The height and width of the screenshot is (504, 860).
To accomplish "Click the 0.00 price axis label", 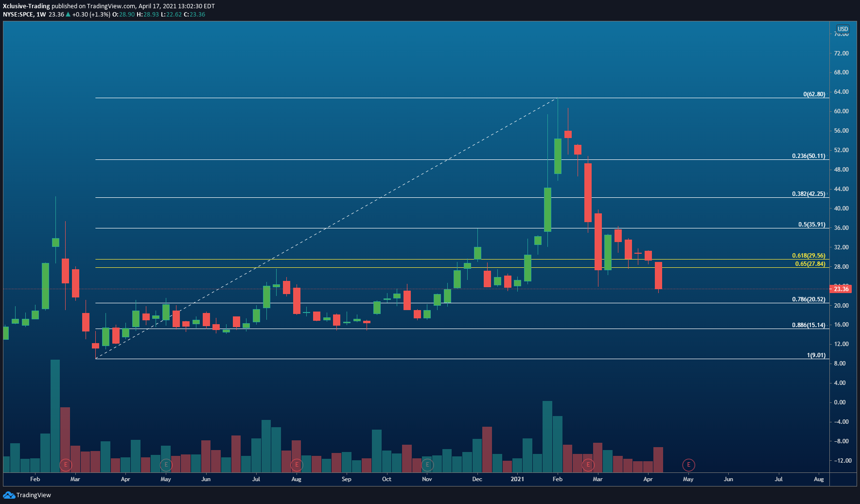I will coord(840,402).
